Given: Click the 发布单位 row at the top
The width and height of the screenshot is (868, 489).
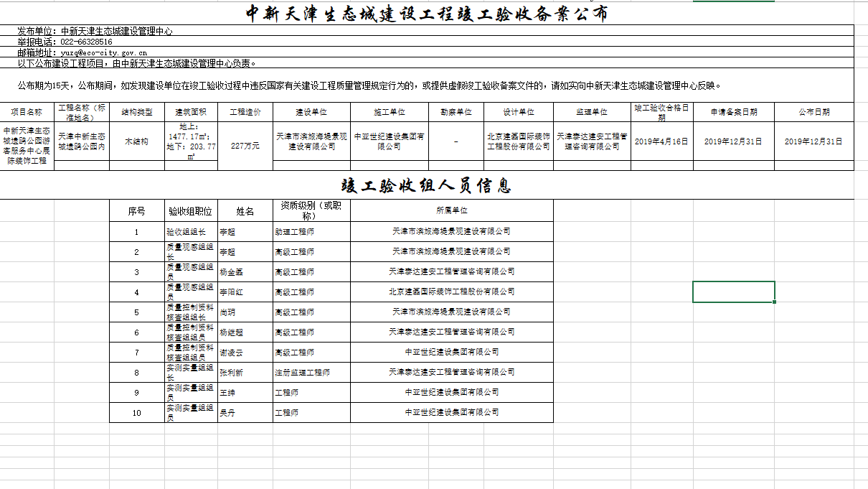Looking at the screenshot, I should click(x=428, y=31).
